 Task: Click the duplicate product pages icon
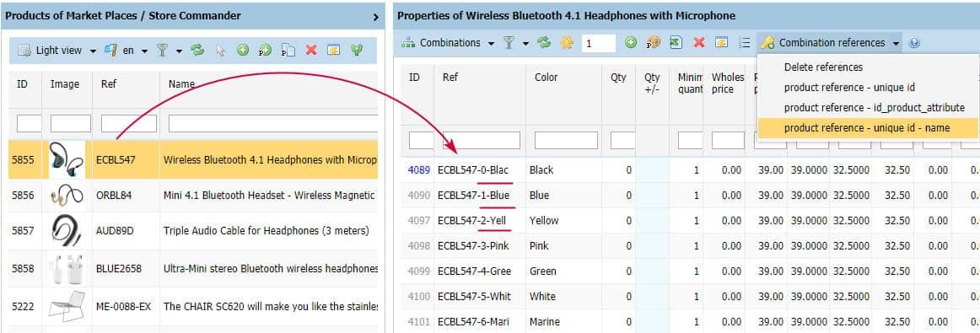[x=288, y=51]
